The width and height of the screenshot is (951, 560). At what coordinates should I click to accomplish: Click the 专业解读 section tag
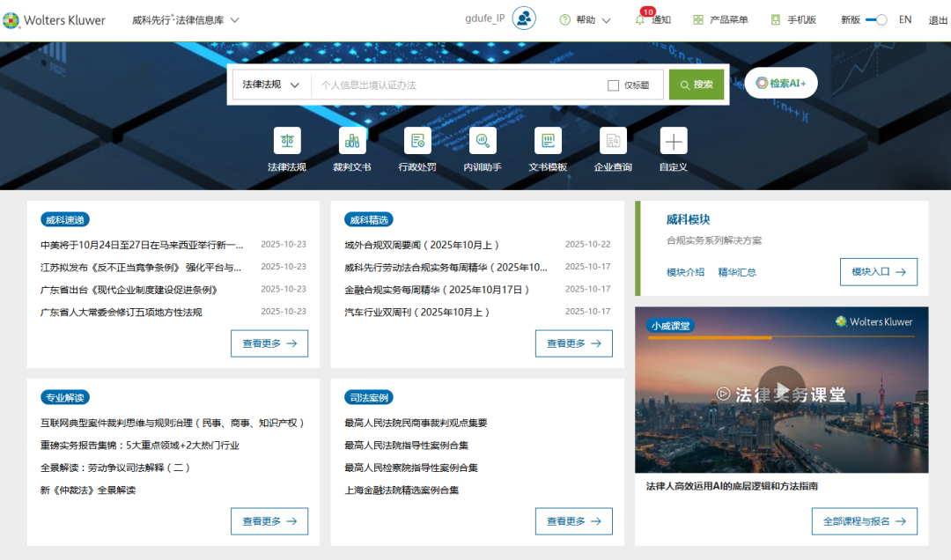pos(65,397)
